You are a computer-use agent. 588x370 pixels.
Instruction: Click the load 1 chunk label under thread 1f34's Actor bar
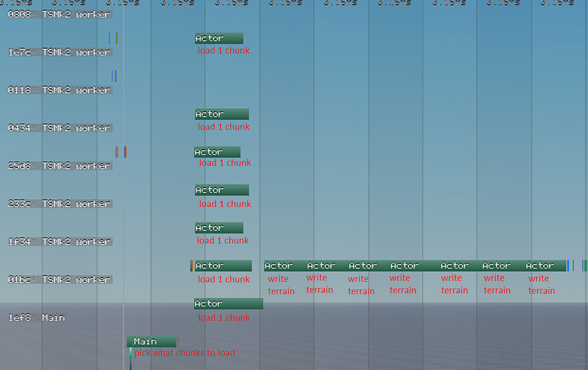tap(223, 240)
